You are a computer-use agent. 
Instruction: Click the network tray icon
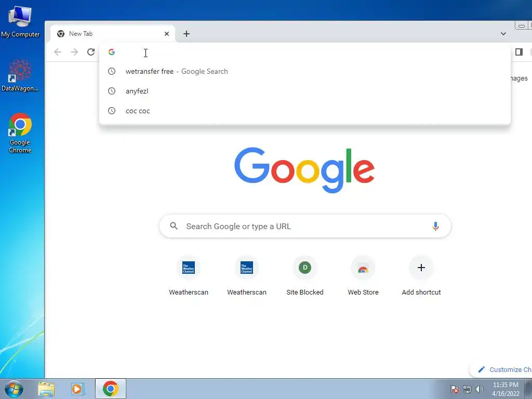[467, 389]
